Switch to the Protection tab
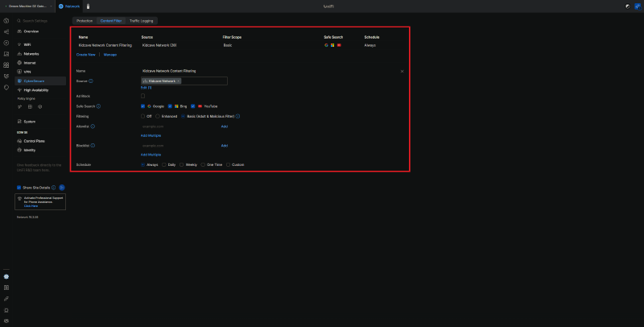Screen dimensions: 644x327 [x=85, y=21]
